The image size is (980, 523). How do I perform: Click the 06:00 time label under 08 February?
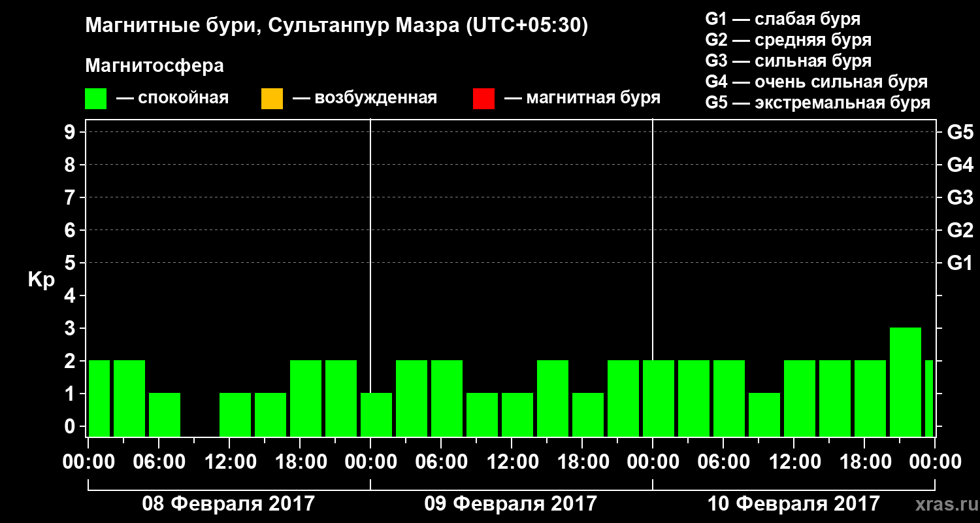(159, 462)
